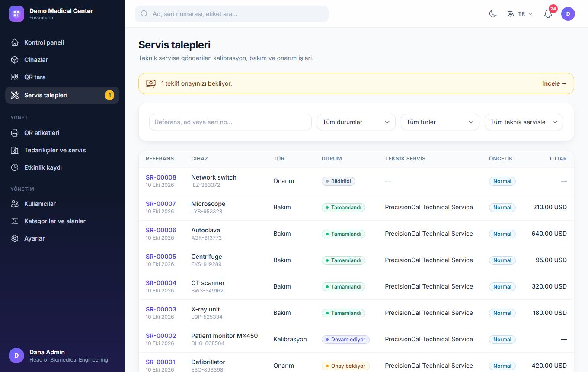The width and height of the screenshot is (588, 372).
Task: Click the Demo Medical Center logo icon
Action: (x=16, y=14)
